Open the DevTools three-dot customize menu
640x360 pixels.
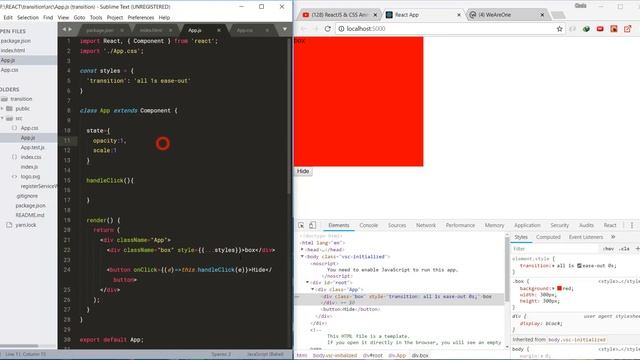pyautogui.click(x=631, y=225)
